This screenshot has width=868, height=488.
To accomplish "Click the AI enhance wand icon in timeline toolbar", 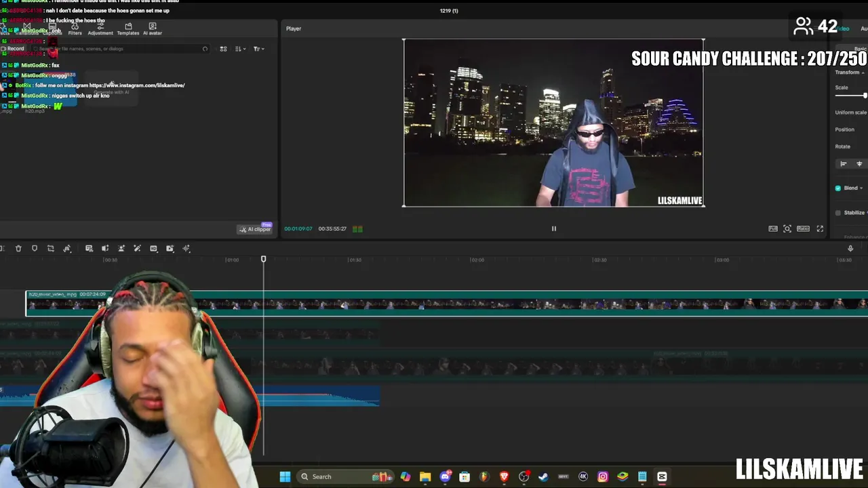I will click(x=137, y=249).
